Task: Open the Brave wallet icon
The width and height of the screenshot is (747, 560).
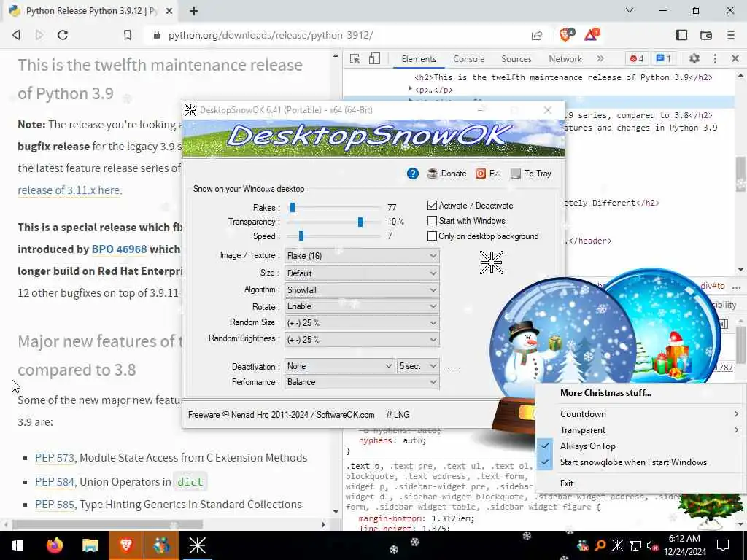Action: [706, 35]
